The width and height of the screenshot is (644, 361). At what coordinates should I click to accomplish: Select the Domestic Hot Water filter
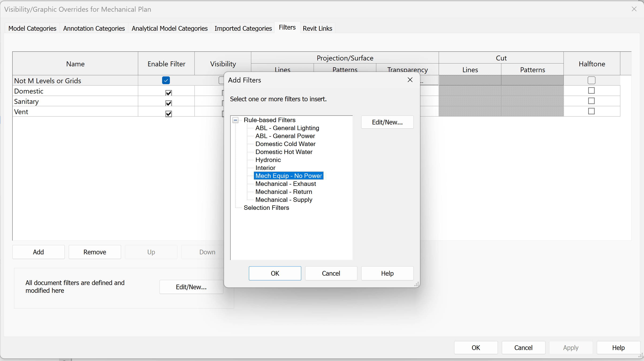284,152
